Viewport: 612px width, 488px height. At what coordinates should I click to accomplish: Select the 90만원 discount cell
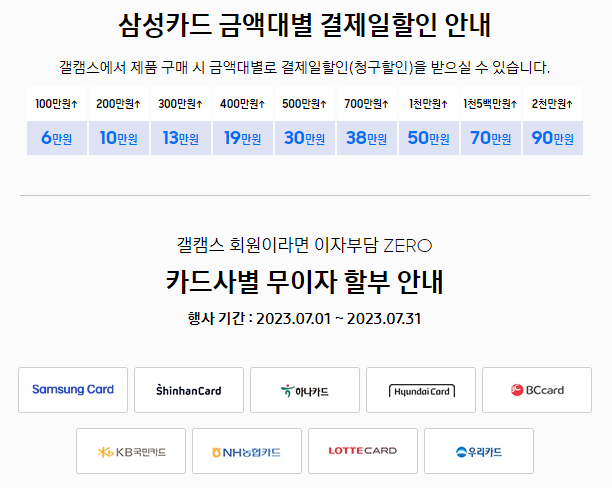[x=553, y=138]
